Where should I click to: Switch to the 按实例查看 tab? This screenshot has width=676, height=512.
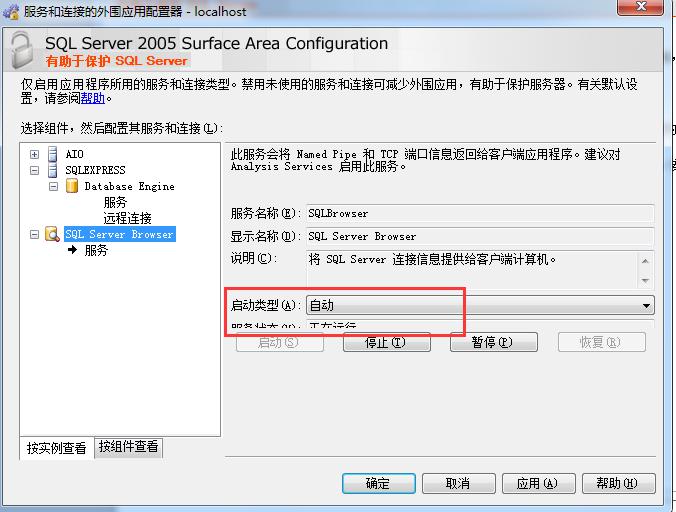tap(57, 449)
